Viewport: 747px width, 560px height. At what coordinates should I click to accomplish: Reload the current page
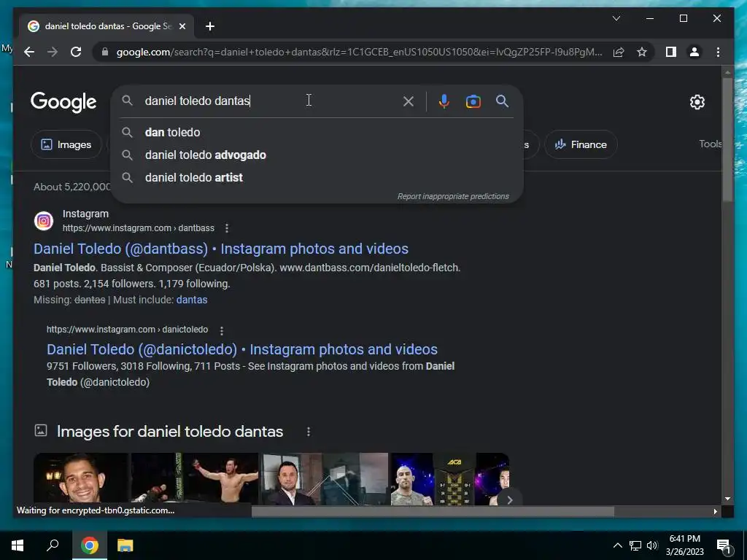(76, 52)
